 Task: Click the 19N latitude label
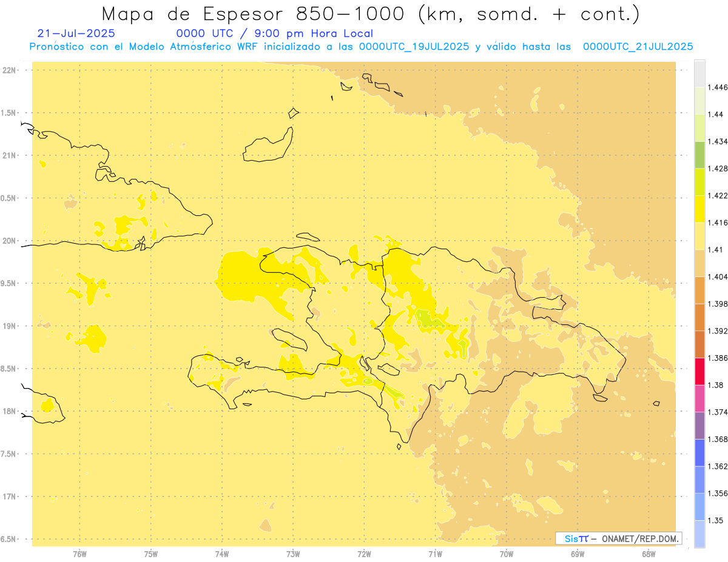[9, 326]
